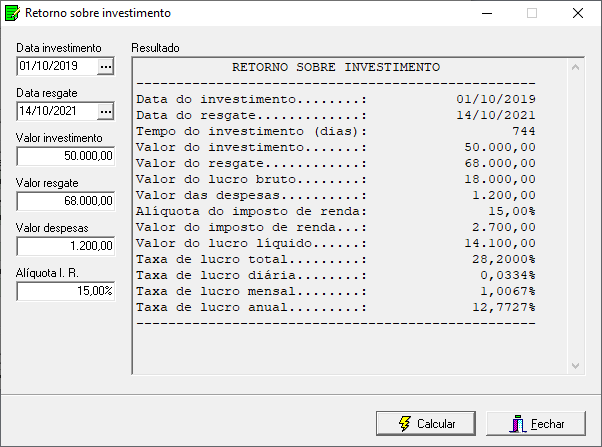Click the result row labelled 'Valor das despesas'
The width and height of the screenshot is (602, 447).
point(336,195)
